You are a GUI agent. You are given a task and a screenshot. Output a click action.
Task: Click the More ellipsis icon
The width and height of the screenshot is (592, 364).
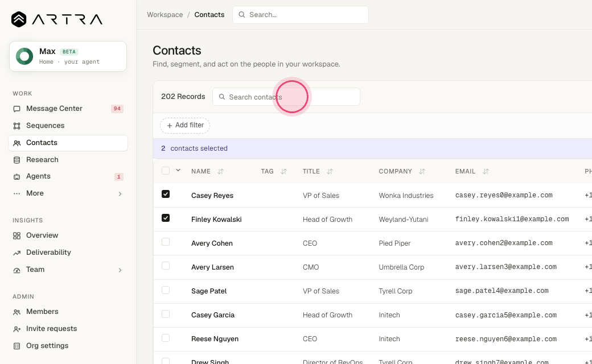tap(17, 193)
